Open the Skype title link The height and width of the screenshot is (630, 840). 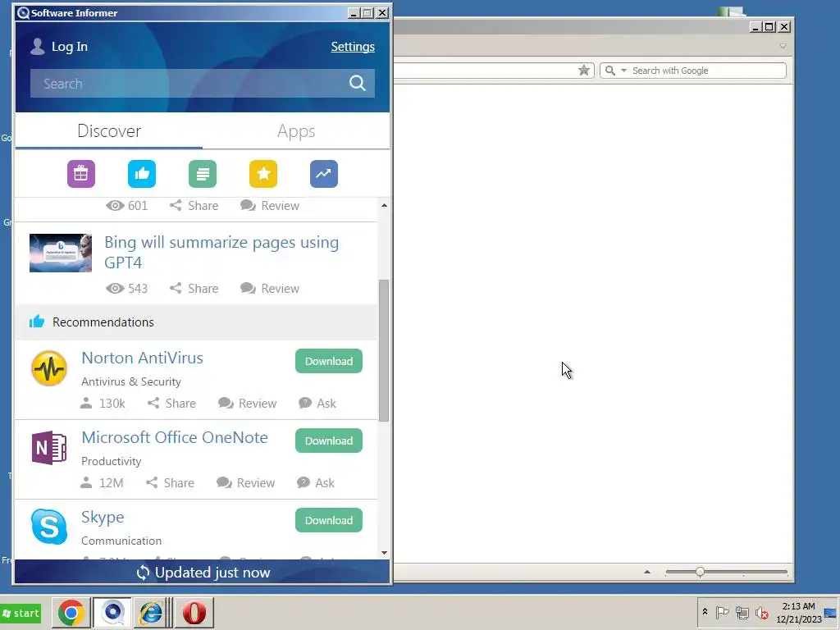point(103,517)
